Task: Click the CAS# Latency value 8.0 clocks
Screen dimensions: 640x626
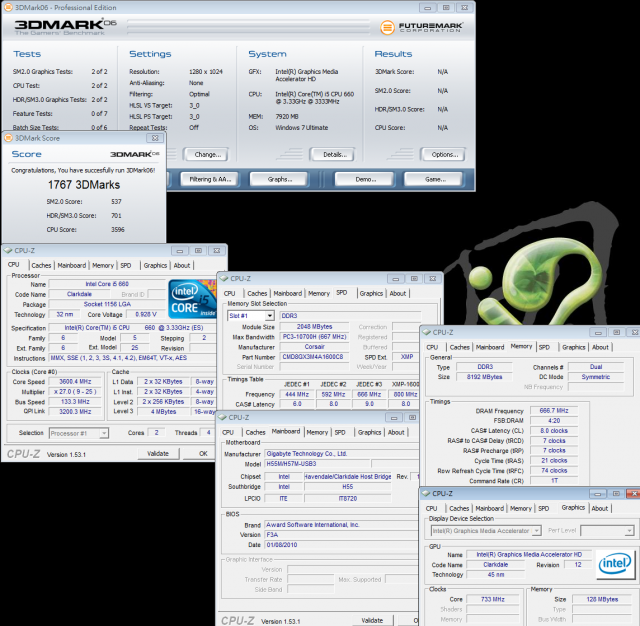Action: [554, 431]
